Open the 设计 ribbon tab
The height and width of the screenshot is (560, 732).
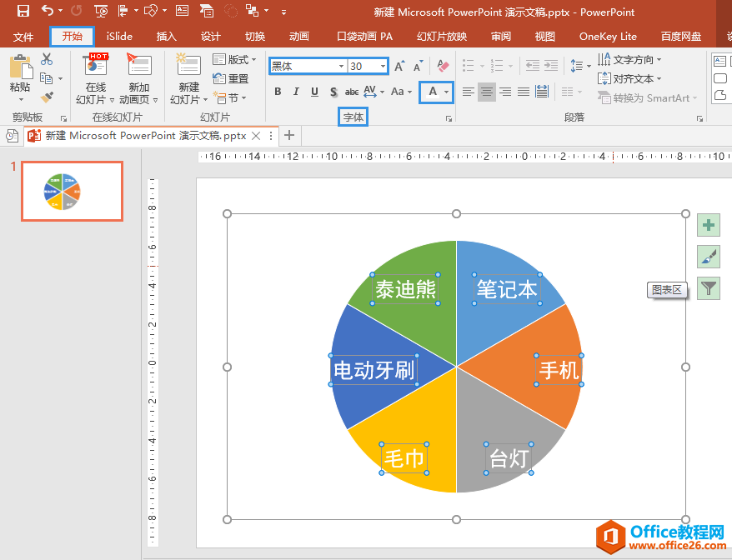tap(211, 37)
